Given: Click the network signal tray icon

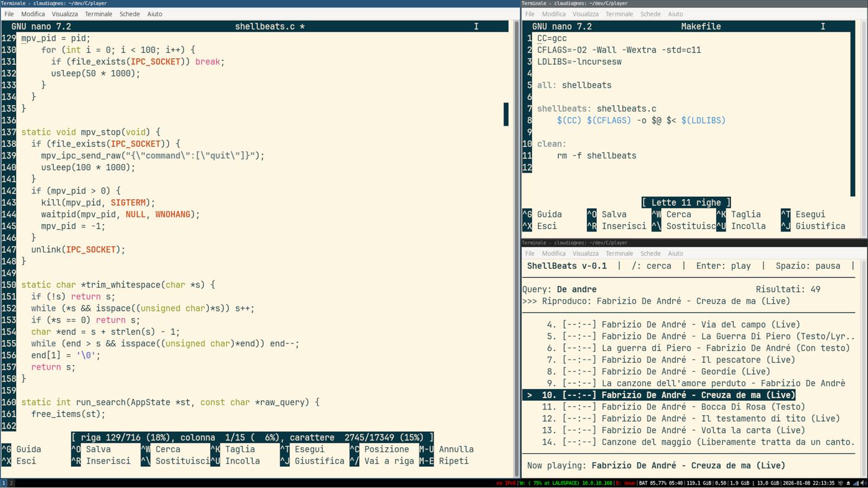Looking at the screenshot, I should (x=856, y=483).
